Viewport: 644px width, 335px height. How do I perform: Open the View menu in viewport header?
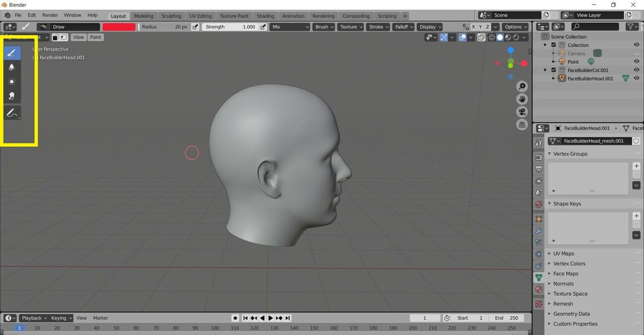(x=79, y=38)
